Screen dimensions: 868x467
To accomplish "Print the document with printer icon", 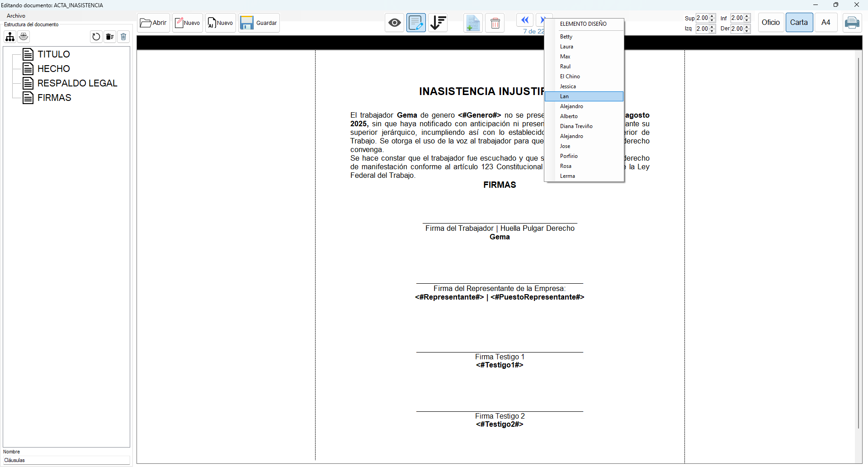I will tap(852, 23).
